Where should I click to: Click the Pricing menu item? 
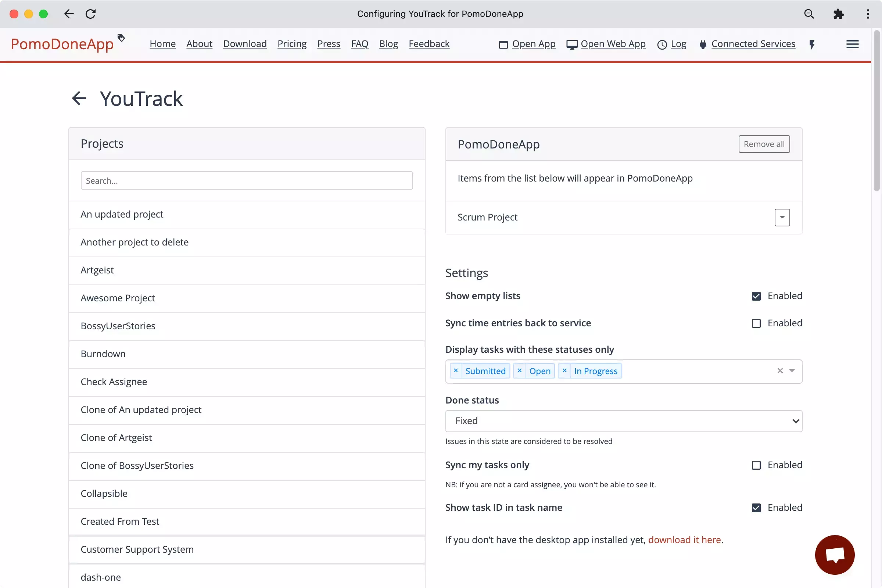[x=291, y=43]
